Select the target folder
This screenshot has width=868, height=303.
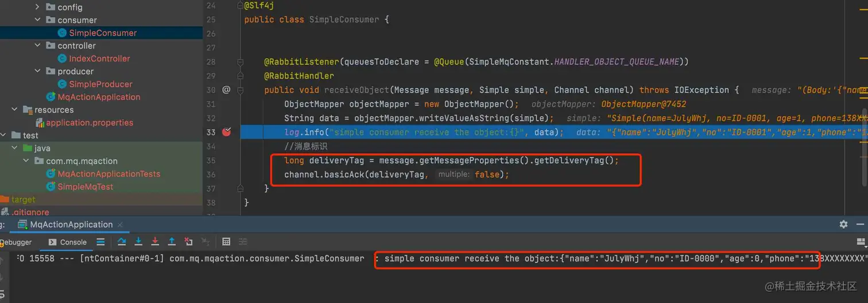pos(24,200)
